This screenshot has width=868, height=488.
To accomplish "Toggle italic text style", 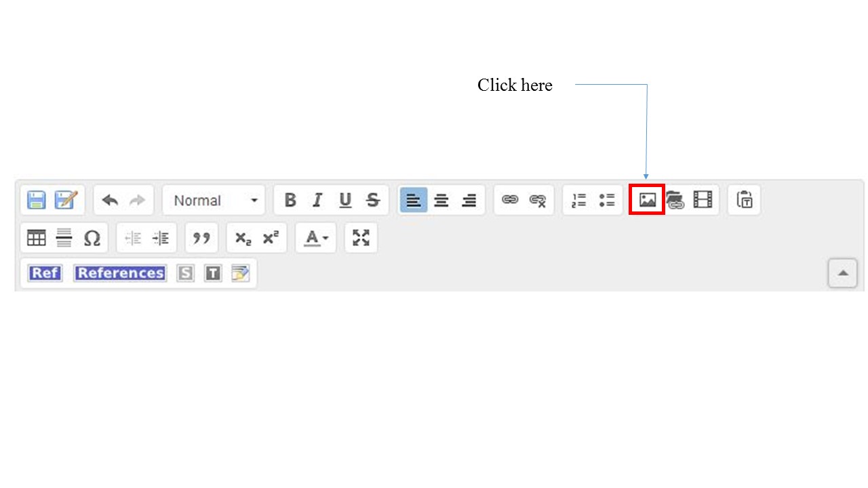I will 317,200.
